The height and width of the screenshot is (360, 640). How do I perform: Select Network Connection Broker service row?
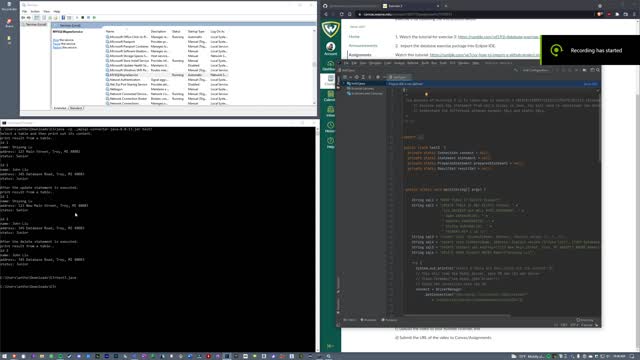[128, 98]
